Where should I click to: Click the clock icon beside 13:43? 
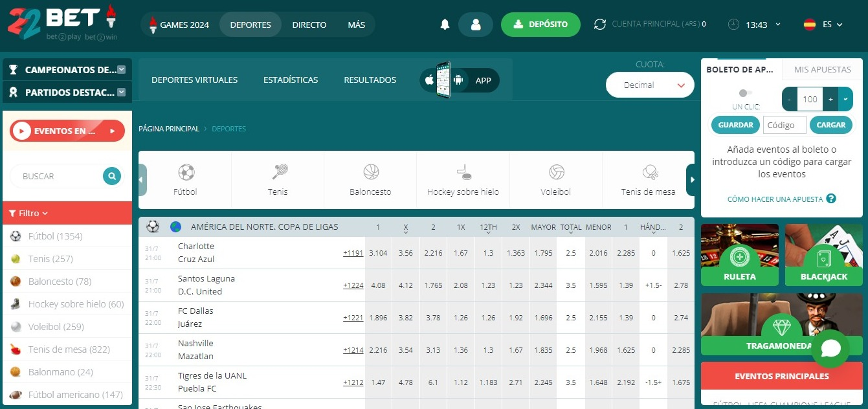(x=733, y=25)
